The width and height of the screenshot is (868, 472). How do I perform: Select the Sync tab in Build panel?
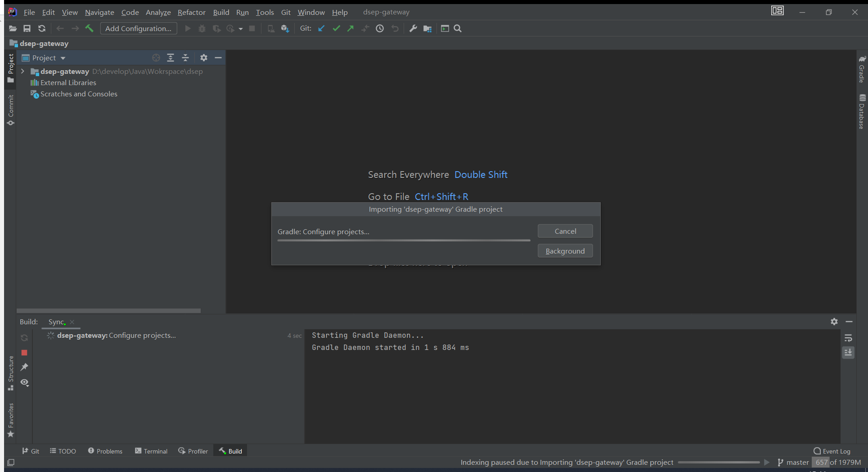[57, 322]
